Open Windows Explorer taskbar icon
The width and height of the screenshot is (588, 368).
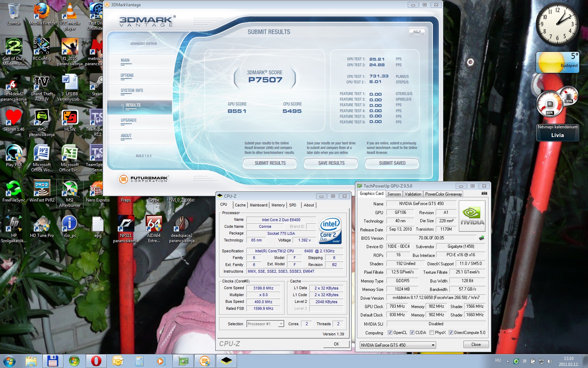(31, 361)
